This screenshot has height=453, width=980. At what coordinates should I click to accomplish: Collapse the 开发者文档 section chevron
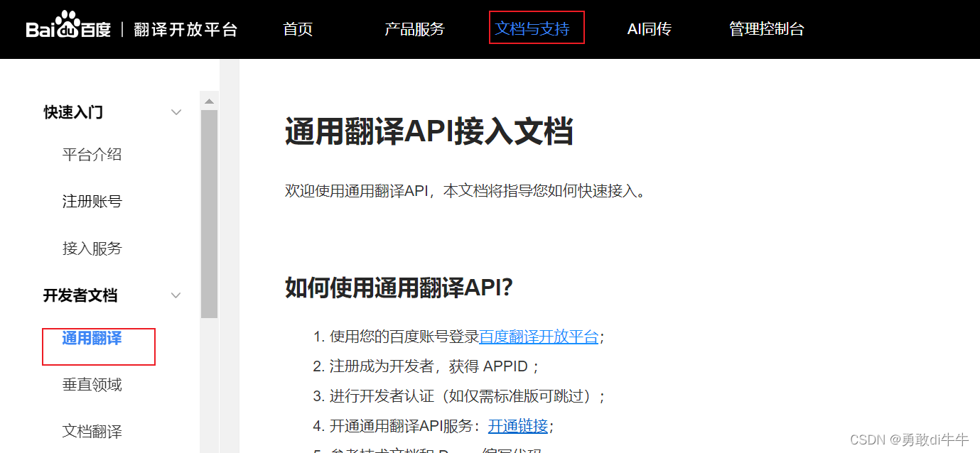tap(176, 295)
